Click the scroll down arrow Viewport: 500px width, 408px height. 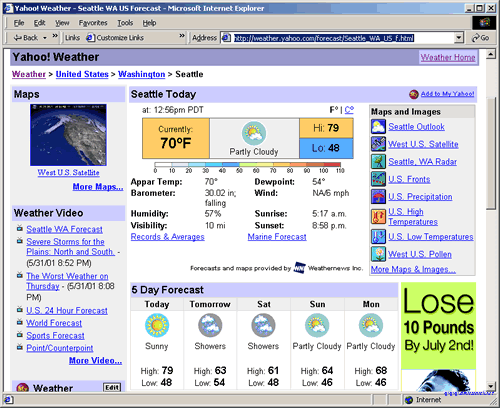coord(491,386)
